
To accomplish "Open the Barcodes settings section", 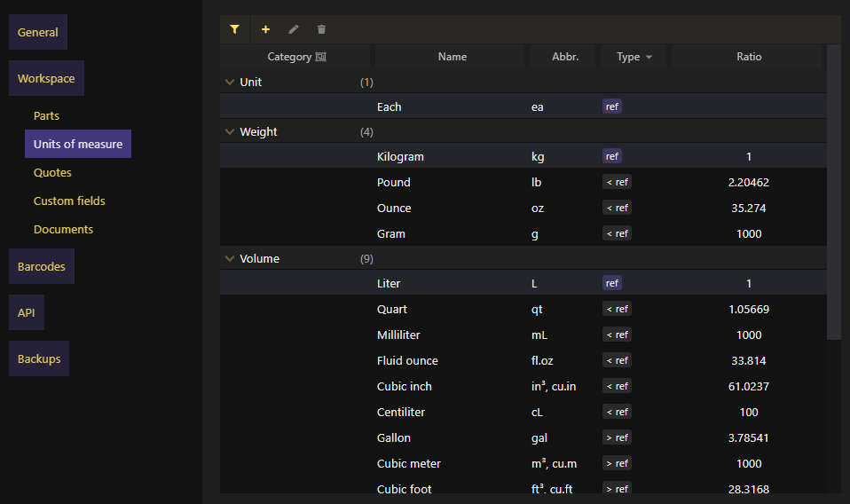I will point(41,266).
